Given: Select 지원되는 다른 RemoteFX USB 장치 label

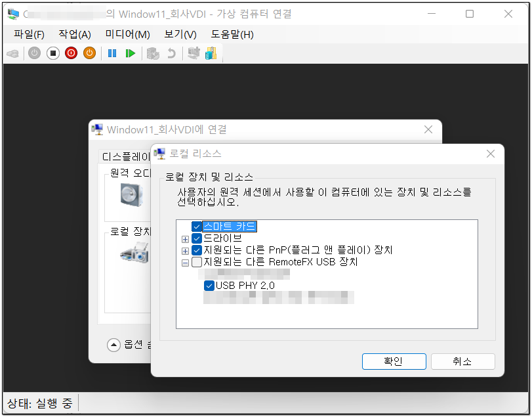Looking at the screenshot, I should pos(280,262).
